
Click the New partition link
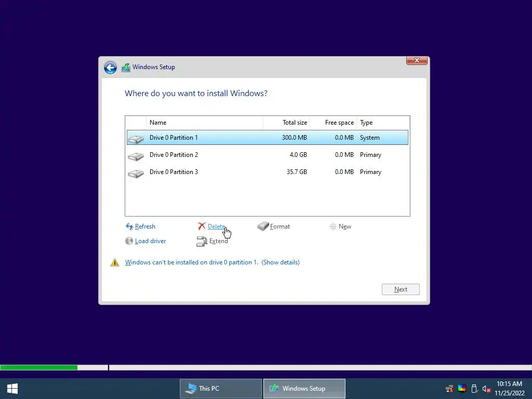click(x=345, y=227)
